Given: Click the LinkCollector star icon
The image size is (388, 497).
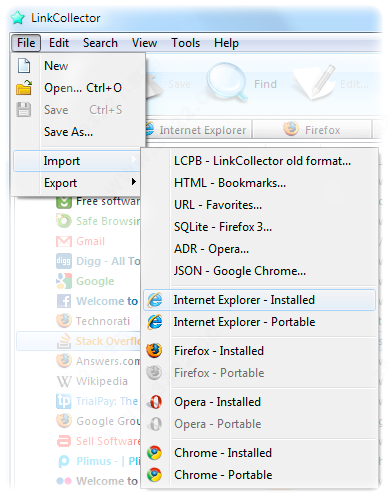Looking at the screenshot, I should pyautogui.click(x=18, y=18).
